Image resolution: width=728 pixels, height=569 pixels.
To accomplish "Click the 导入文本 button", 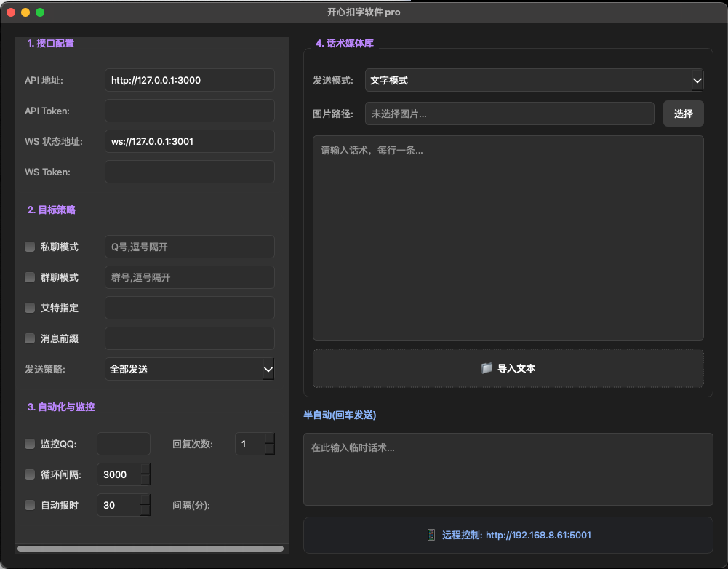I will [508, 368].
